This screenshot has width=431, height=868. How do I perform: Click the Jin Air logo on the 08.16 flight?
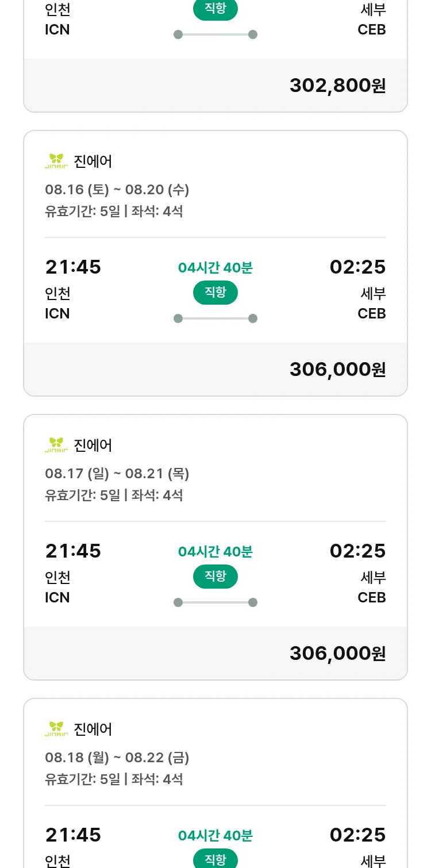pos(56,161)
